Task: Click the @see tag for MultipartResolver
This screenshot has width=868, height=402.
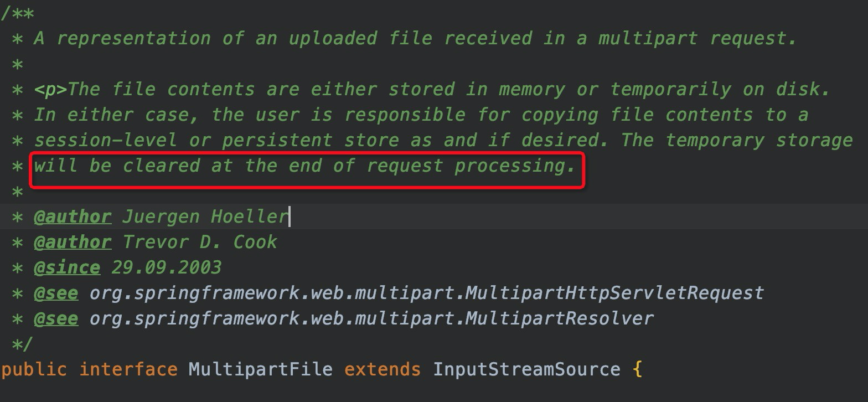Action: coord(56,318)
